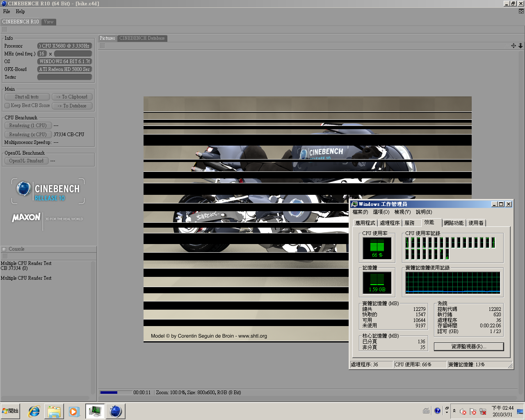Click the grip handle under CINEBENCH R10 tab
525x420 pixels.
(x=5, y=30)
